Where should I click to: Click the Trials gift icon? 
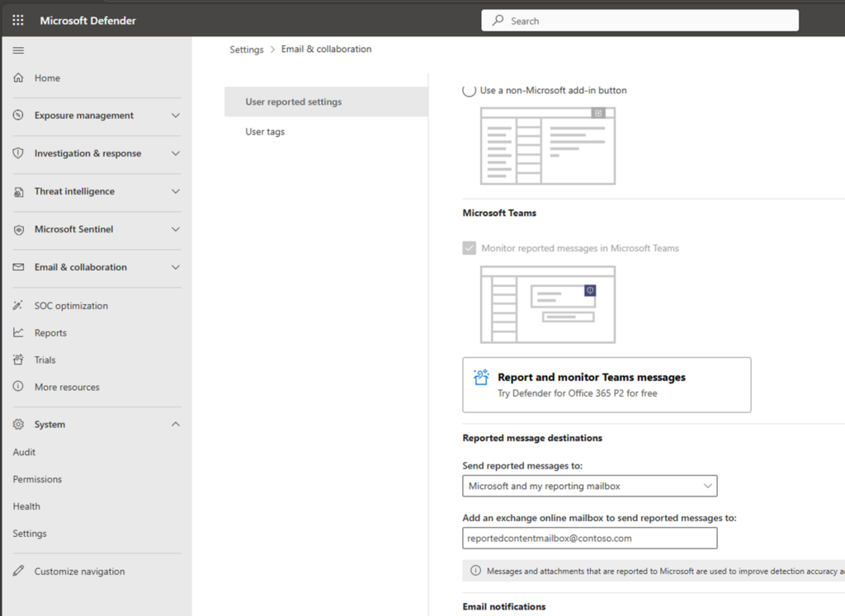(x=18, y=360)
